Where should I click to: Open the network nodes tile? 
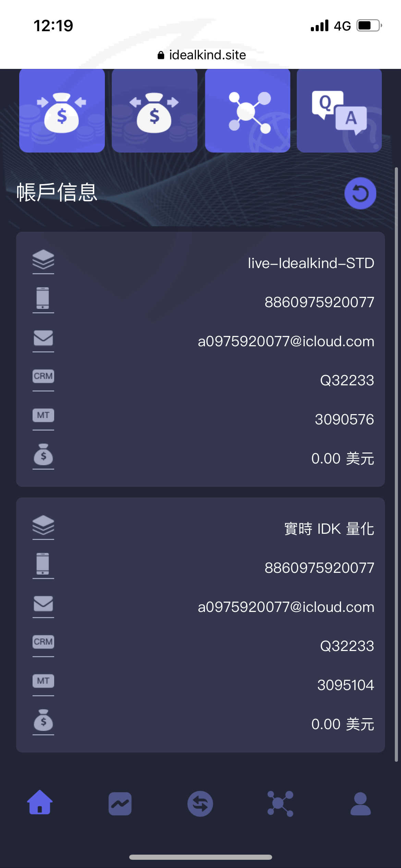click(x=247, y=110)
